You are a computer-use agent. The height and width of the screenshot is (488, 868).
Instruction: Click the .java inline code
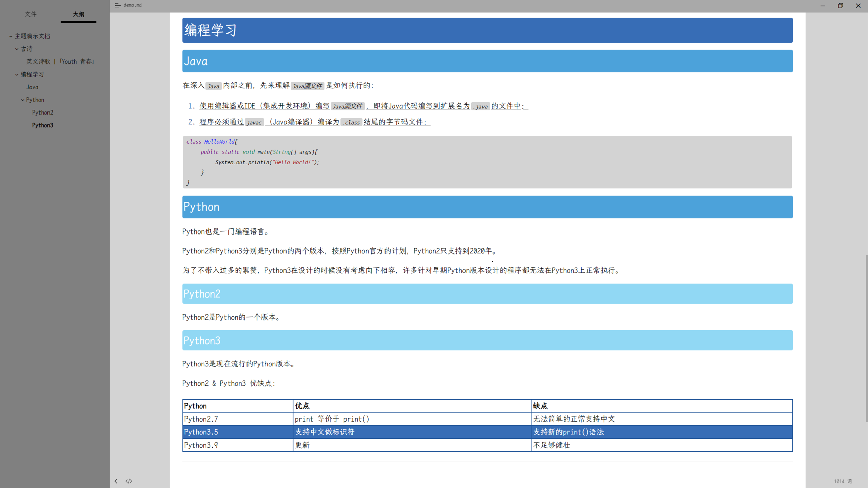[x=480, y=106]
